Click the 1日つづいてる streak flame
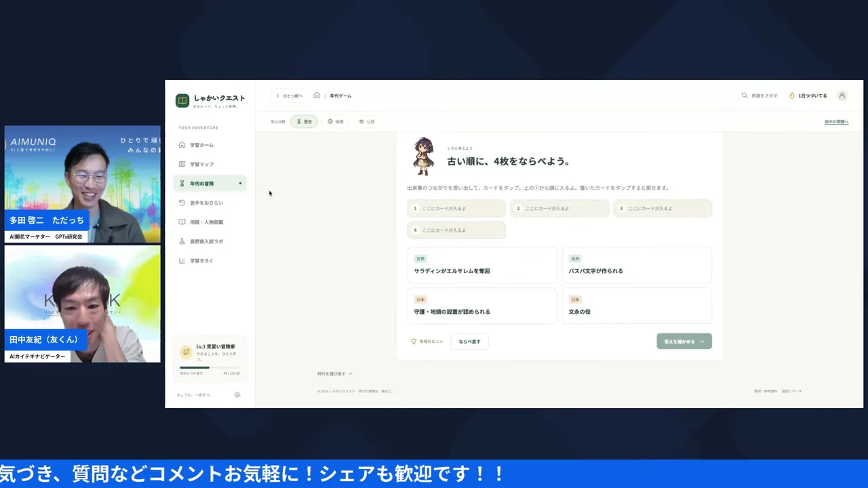 (791, 96)
